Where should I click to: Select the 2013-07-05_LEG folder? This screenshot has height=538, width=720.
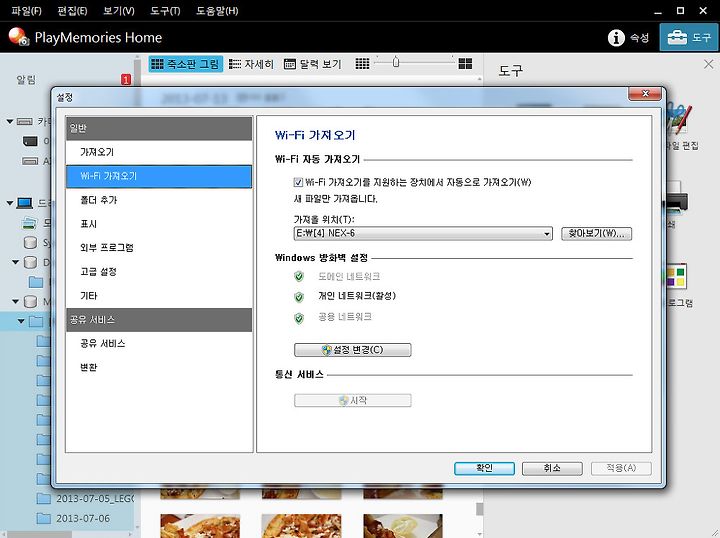(85, 498)
